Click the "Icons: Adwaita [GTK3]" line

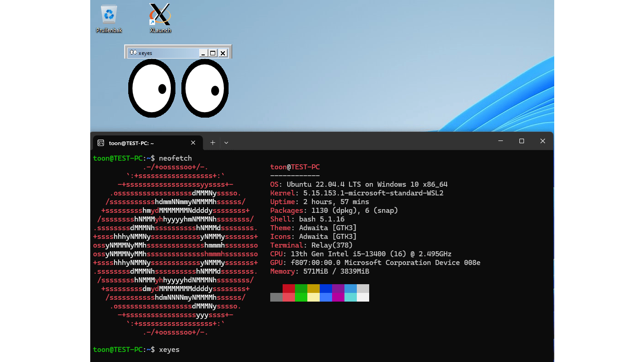[x=313, y=237]
